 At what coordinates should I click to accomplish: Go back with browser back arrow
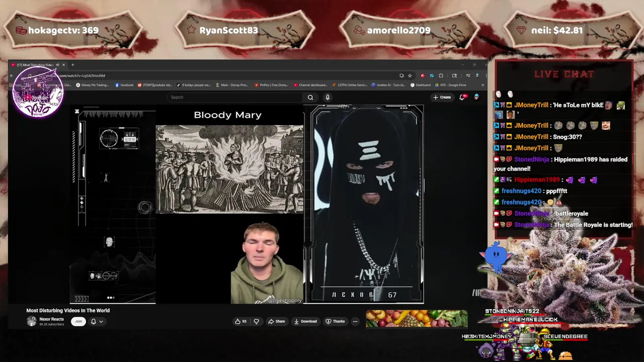point(12,75)
